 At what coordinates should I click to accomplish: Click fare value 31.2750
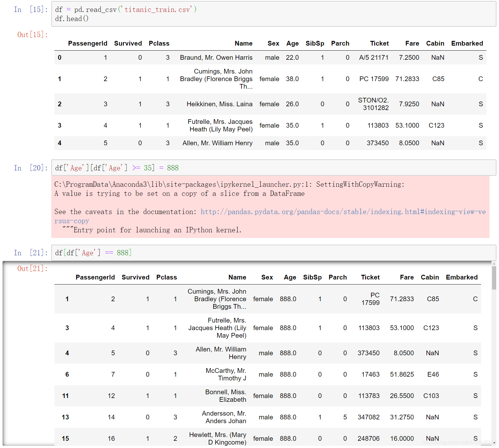(402, 417)
